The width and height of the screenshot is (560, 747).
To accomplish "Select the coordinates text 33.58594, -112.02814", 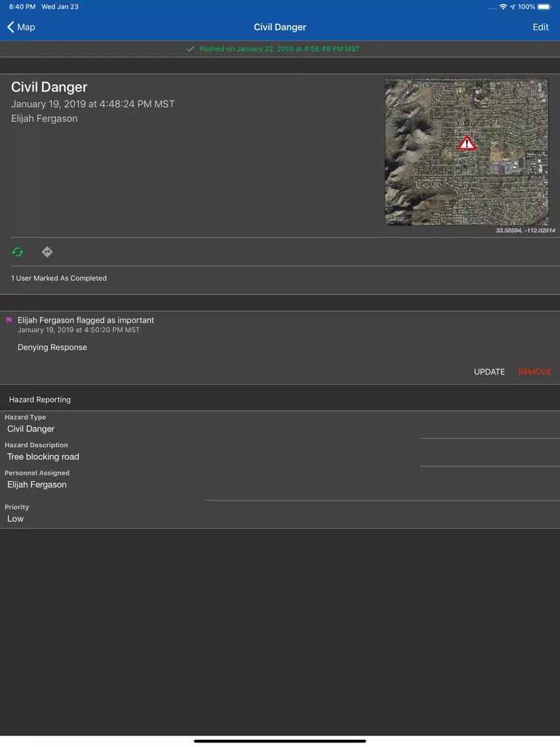I will (525, 231).
